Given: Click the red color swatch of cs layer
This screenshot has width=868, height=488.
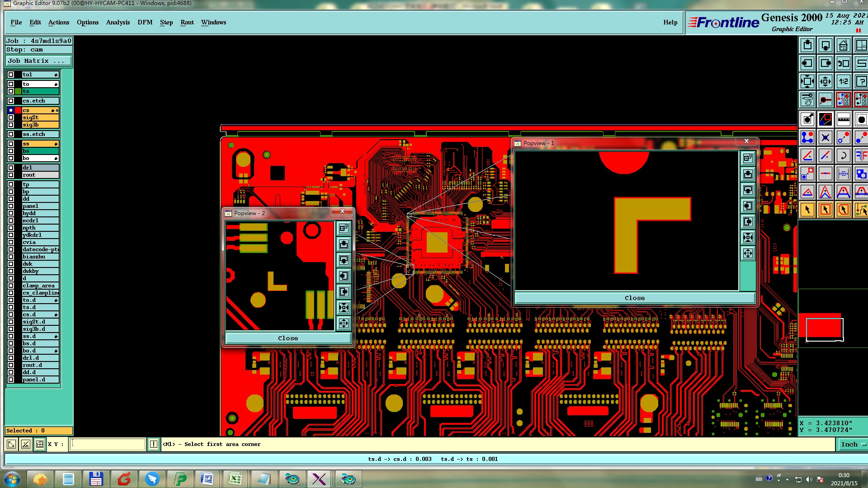Looking at the screenshot, I should [18, 110].
